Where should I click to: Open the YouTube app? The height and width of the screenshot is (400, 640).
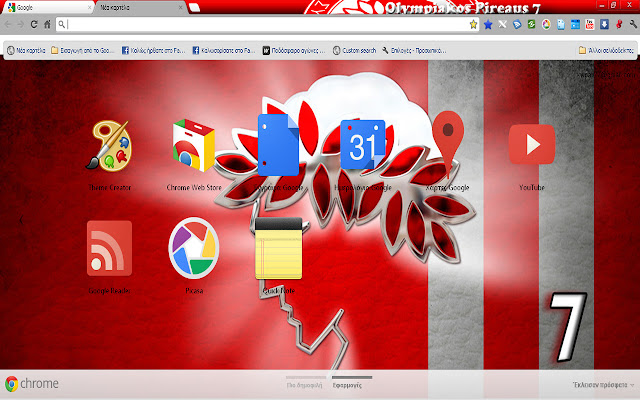click(532, 144)
